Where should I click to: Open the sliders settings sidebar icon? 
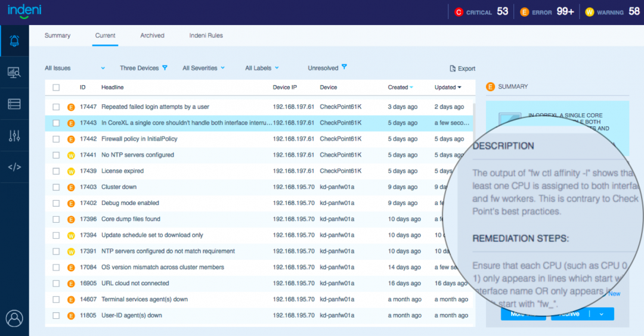[x=14, y=136]
